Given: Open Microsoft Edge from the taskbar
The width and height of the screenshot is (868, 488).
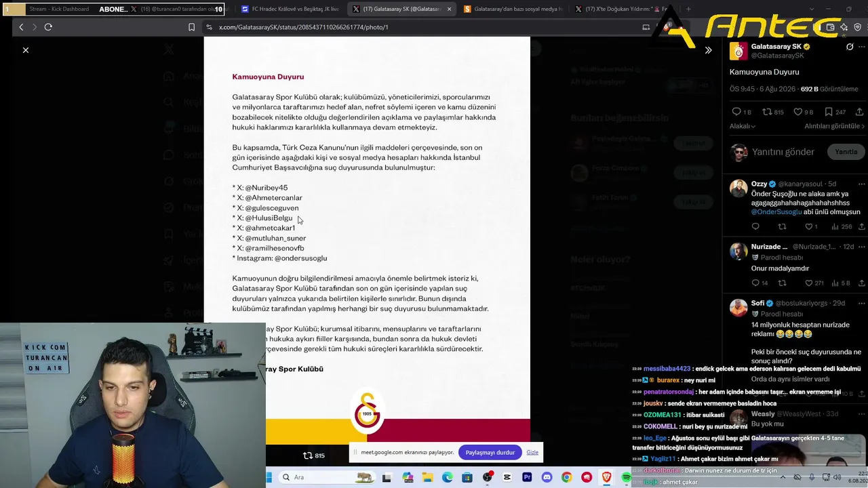Looking at the screenshot, I should pyautogui.click(x=448, y=477).
